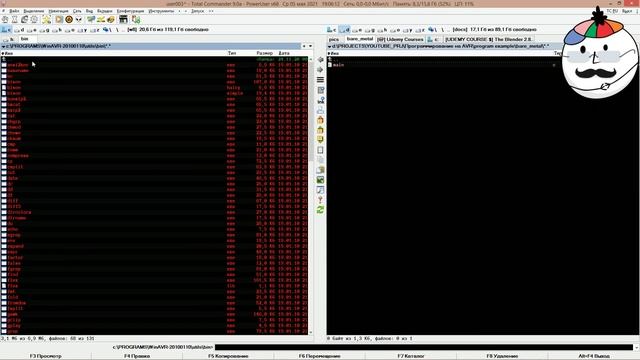This screenshot has height=360, width=640.
Task: Select the chmod file in the left panel
Action: (x=155, y=127)
